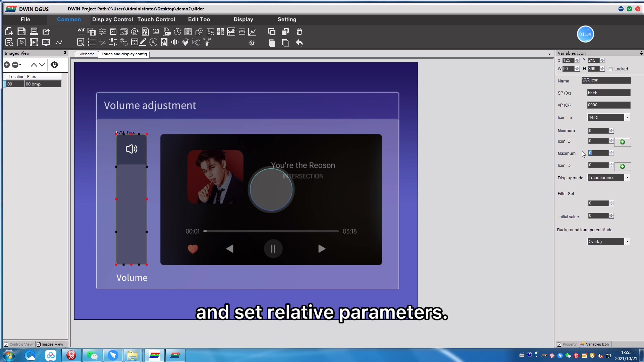Click green plus button beside Minimum Icon ID
The image size is (644, 362).
[x=622, y=142]
